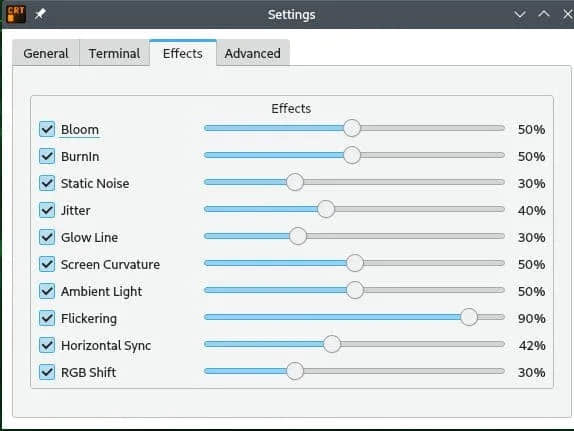Click the up chevron in title bar
The width and height of the screenshot is (574, 431).
pos(544,15)
